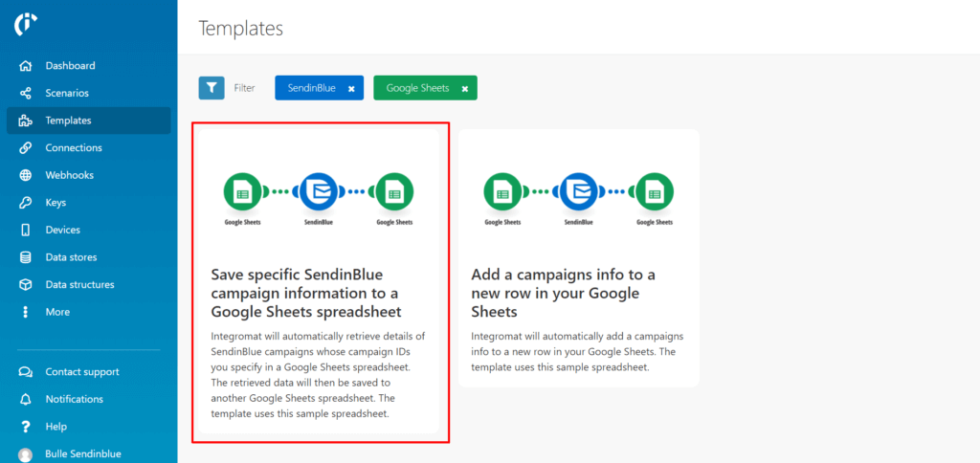Open the Dashboard menu item
980x463 pixels.
pyautogui.click(x=89, y=66)
